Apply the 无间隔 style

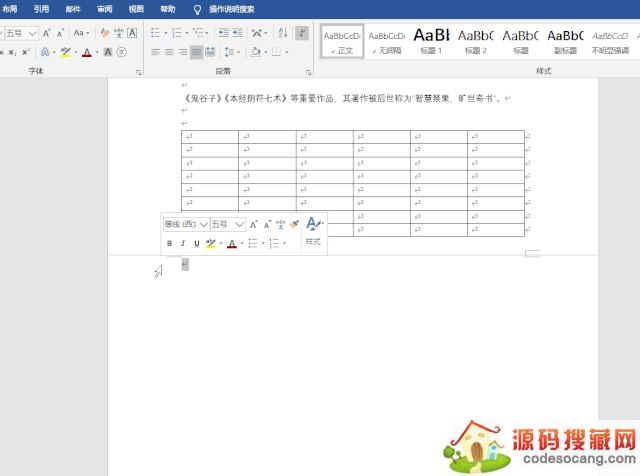386,41
